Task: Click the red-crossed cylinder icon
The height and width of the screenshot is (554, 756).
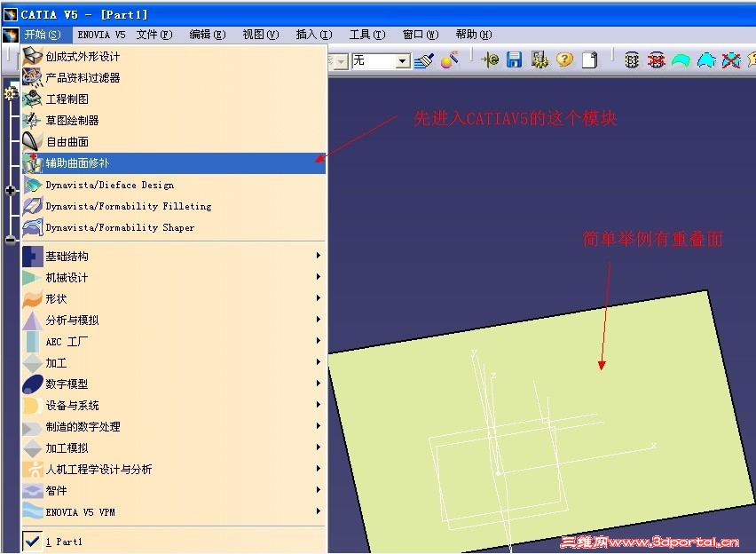Action: click(x=657, y=60)
